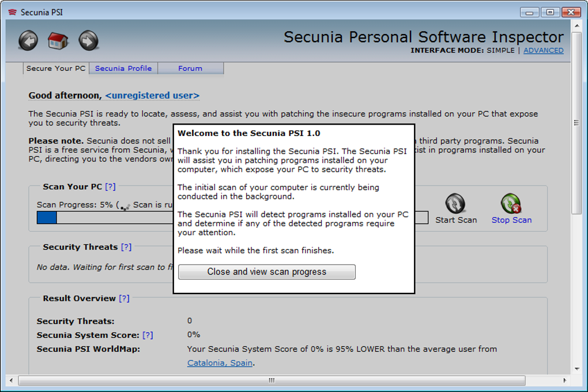Click the back arrow navigation icon
The width and height of the screenshot is (588, 392).
click(x=28, y=41)
